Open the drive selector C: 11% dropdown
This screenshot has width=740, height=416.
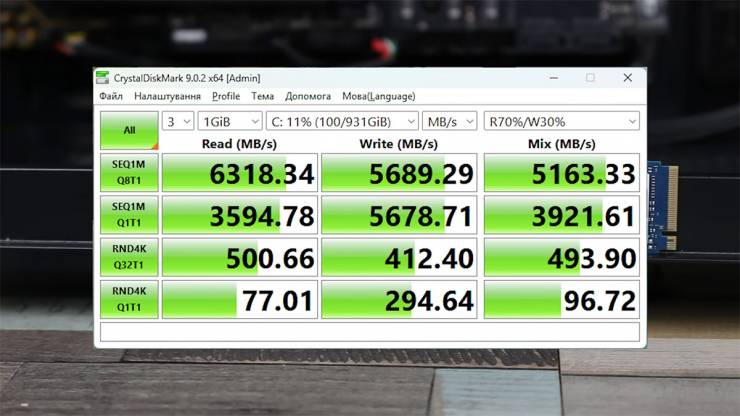click(342, 122)
